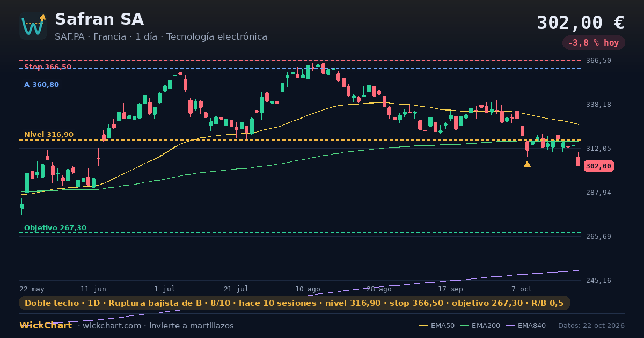Click the EMA200 legend entry
The height and width of the screenshot is (338, 644).
click(480, 326)
